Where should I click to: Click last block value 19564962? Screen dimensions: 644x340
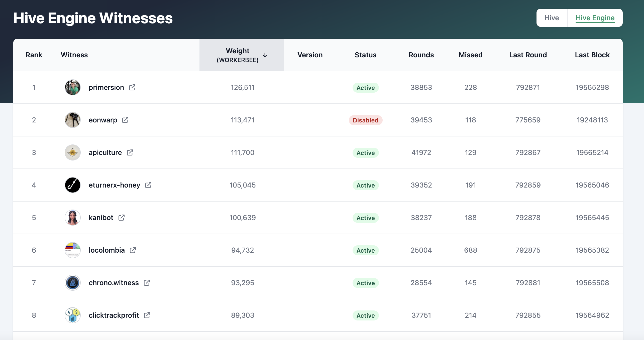(x=592, y=315)
